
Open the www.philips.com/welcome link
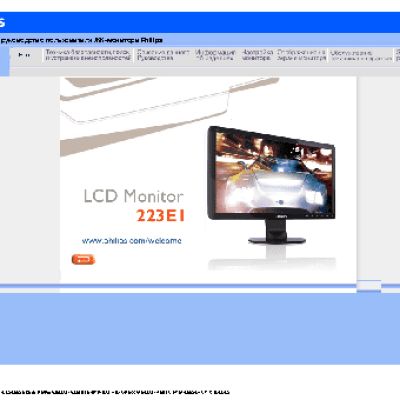[132, 241]
